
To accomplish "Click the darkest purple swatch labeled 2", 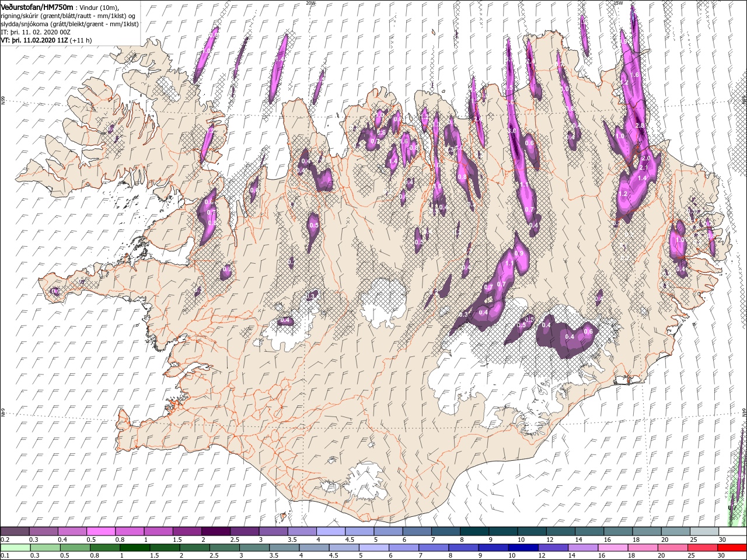I will (215, 531).
